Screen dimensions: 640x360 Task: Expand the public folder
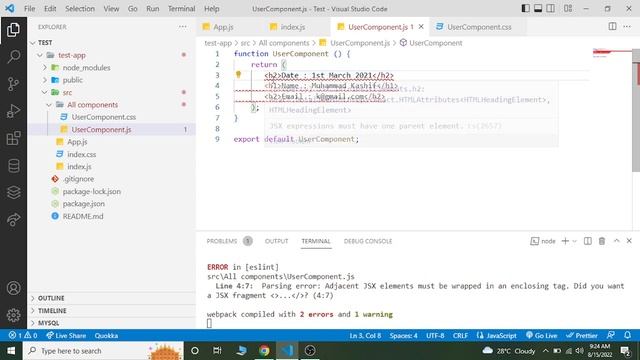[45, 80]
